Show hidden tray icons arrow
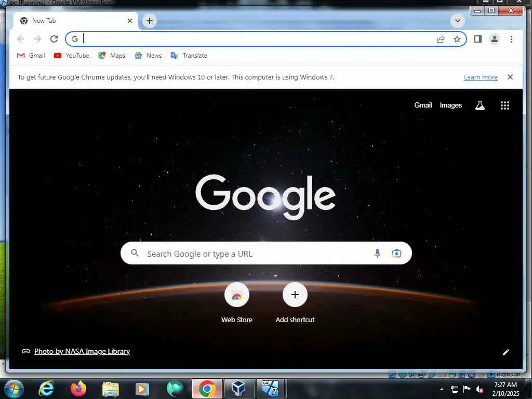The image size is (532, 399). tap(442, 389)
